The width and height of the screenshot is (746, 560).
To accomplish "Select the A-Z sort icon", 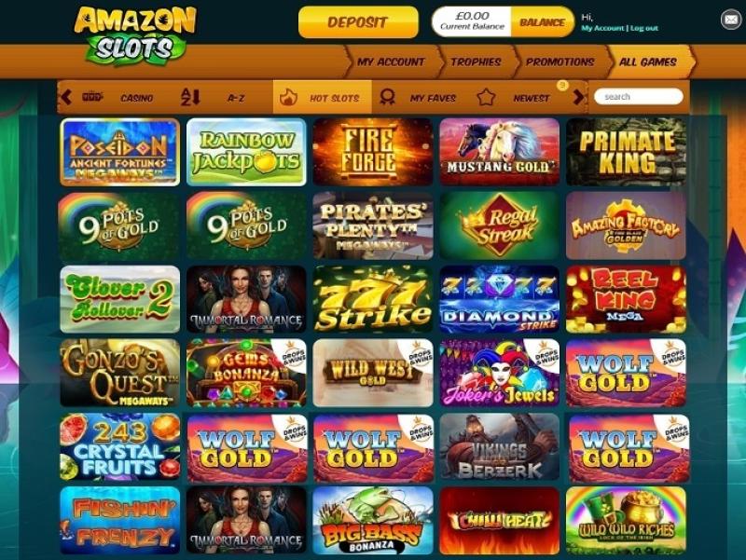I will [191, 97].
